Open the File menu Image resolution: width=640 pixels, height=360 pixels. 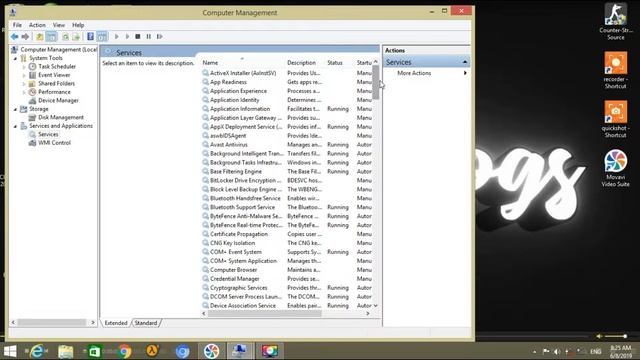coord(17,25)
